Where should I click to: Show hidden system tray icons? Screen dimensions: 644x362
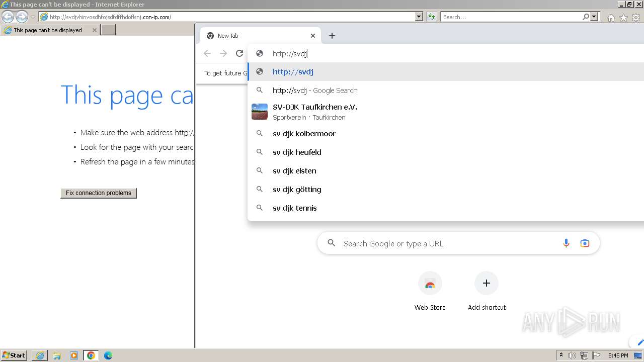pyautogui.click(x=561, y=355)
